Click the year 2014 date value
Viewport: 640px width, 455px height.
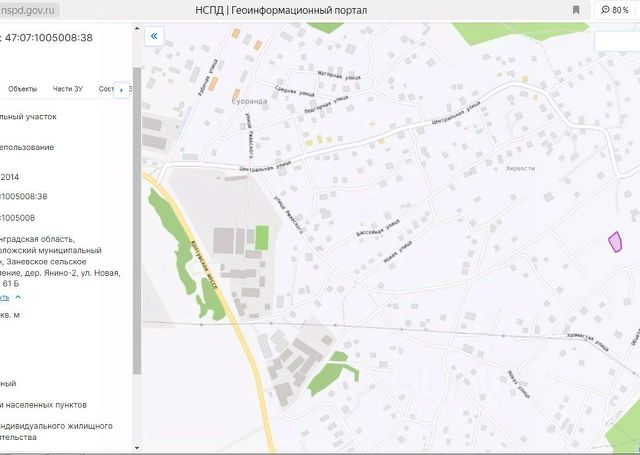click(9, 177)
